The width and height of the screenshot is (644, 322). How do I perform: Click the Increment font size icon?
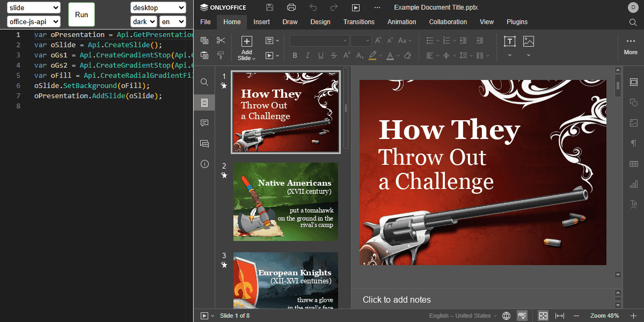378,41
